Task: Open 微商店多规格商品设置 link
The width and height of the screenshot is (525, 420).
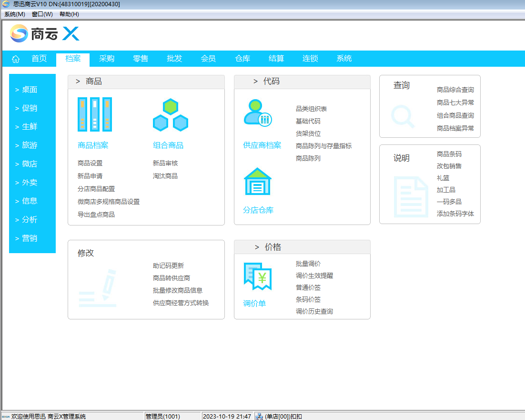Action: click(109, 202)
